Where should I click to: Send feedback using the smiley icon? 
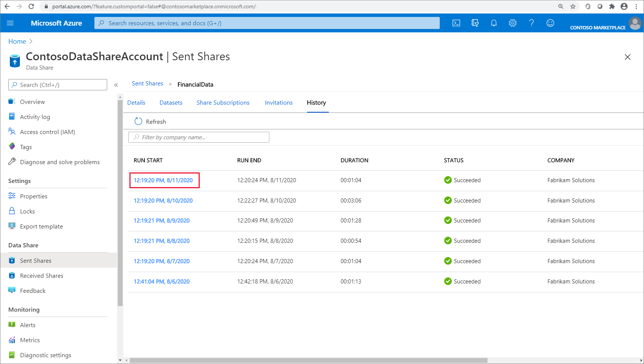pos(550,23)
